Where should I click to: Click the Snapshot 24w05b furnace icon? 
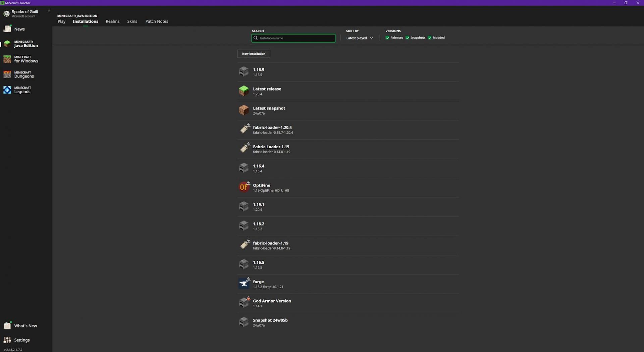(244, 322)
